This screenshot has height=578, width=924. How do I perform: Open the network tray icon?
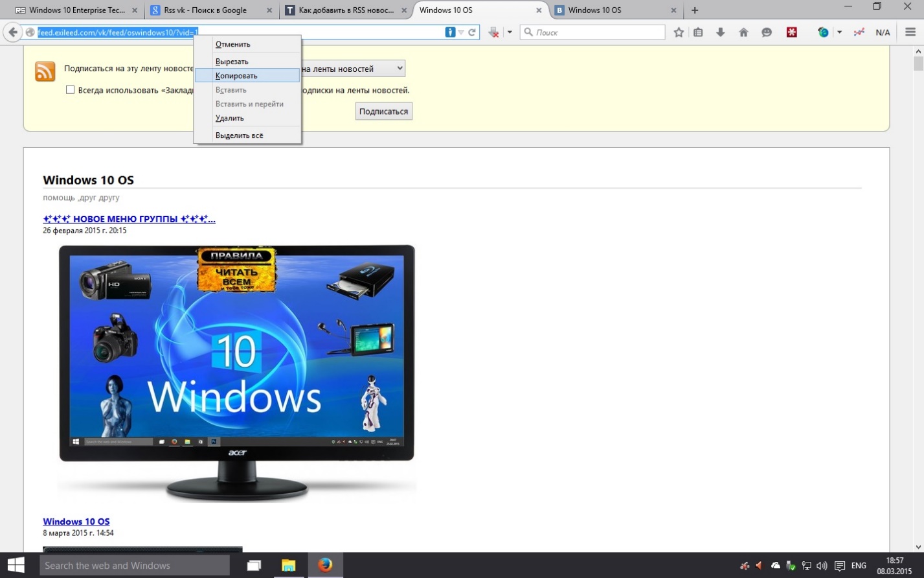(x=807, y=566)
